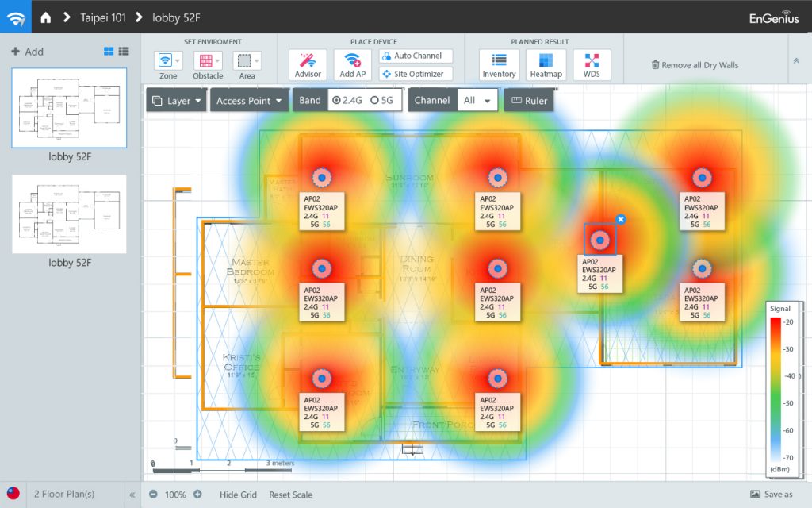Click Remove all Dry Walls
Screen dimensions: 812x508
click(695, 65)
